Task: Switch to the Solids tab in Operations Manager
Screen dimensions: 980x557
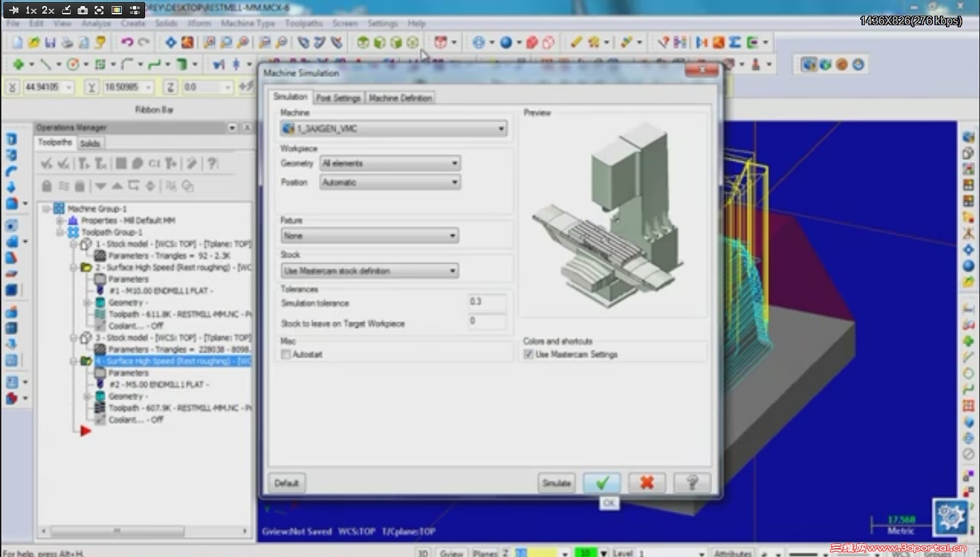Action: [x=90, y=144]
